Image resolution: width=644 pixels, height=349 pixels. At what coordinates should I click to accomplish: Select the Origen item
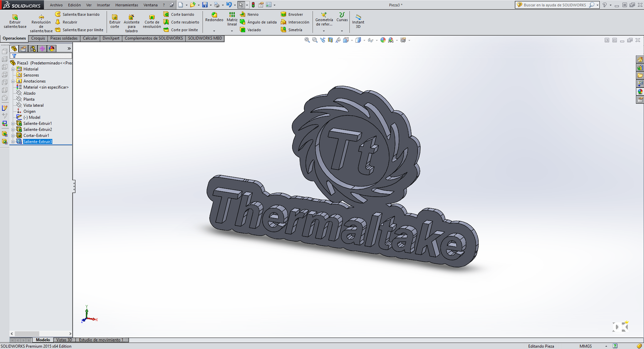(26, 111)
